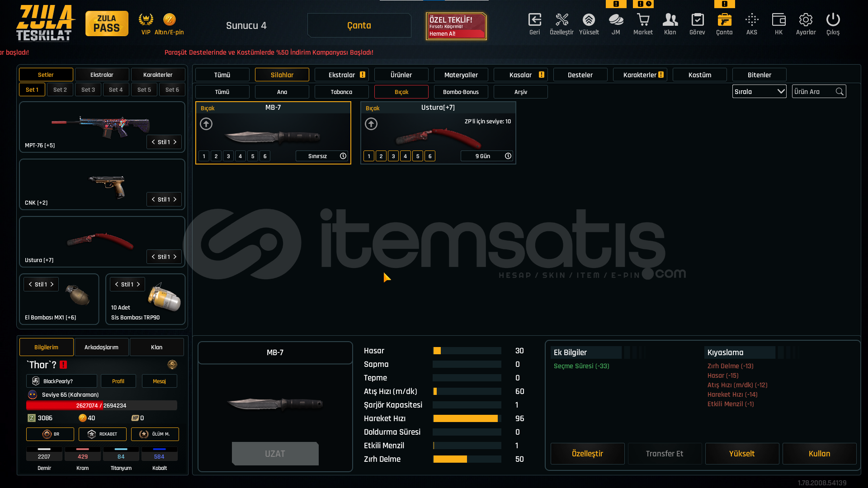This screenshot has width=868, height=488.
Task: Click the Özelleştir button in details
Action: coord(587,454)
